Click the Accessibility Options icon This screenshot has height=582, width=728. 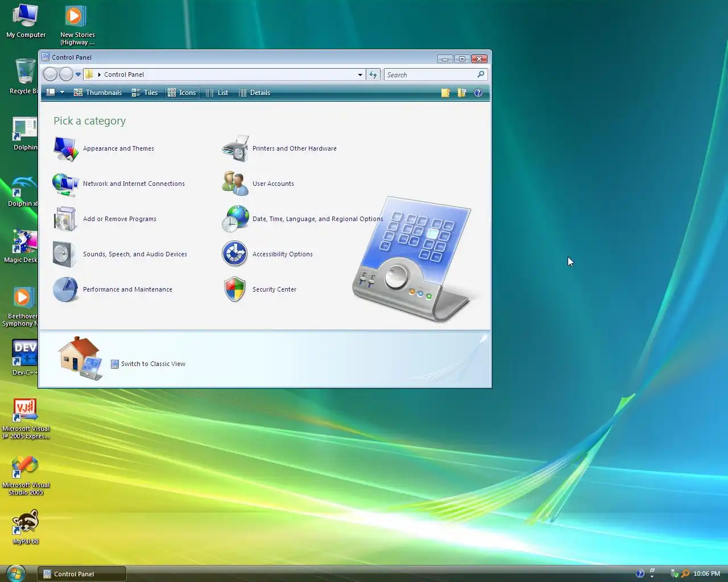(x=234, y=254)
